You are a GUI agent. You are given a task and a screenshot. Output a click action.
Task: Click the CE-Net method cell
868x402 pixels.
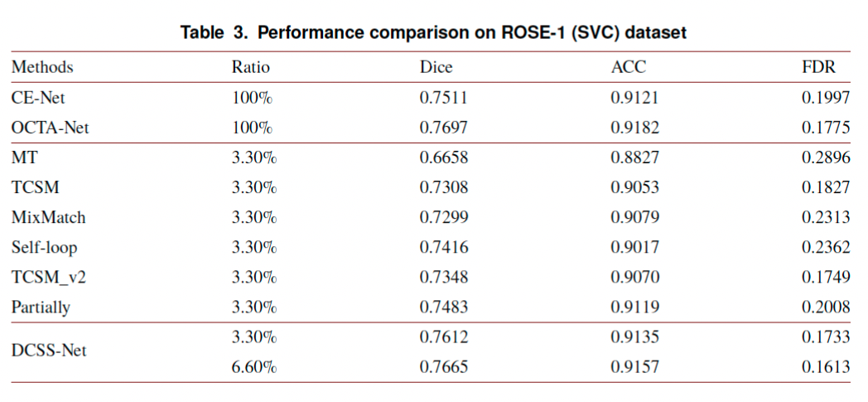point(39,98)
